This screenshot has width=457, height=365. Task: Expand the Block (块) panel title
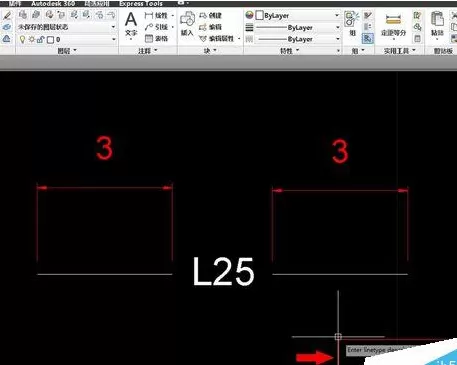210,51
